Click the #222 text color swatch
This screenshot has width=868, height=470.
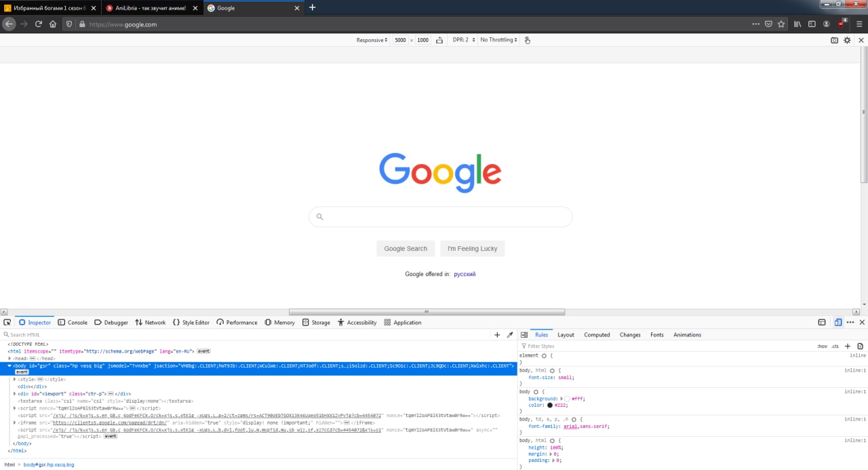(x=550, y=405)
